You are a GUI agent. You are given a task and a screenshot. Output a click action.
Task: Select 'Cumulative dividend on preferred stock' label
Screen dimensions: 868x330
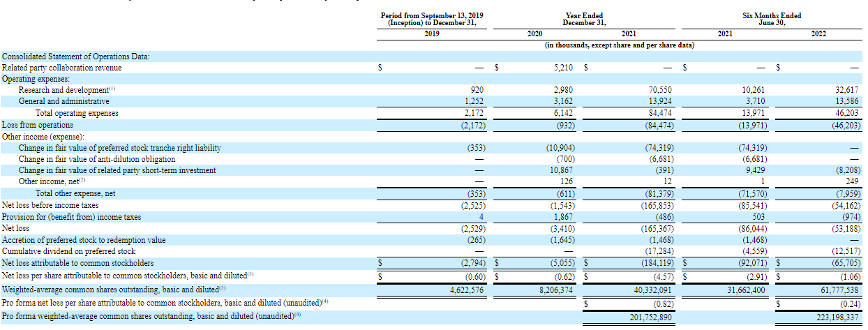[x=68, y=251]
